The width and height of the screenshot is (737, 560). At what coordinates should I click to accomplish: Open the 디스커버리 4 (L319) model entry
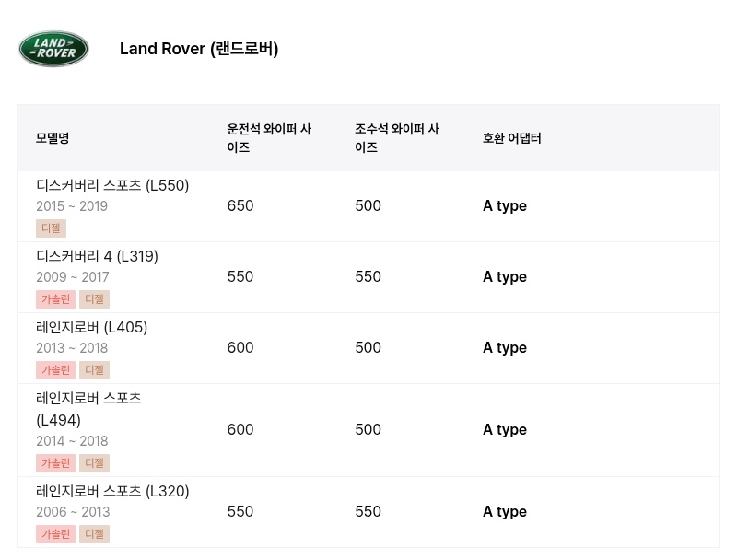(97, 256)
